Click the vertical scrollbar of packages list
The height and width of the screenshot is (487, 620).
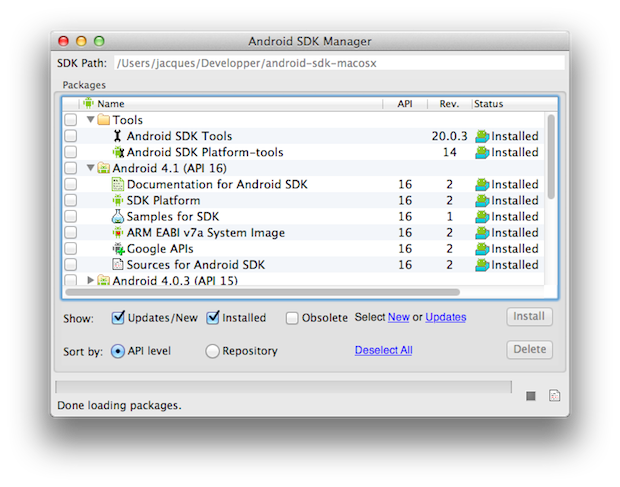pyautogui.click(x=551, y=157)
